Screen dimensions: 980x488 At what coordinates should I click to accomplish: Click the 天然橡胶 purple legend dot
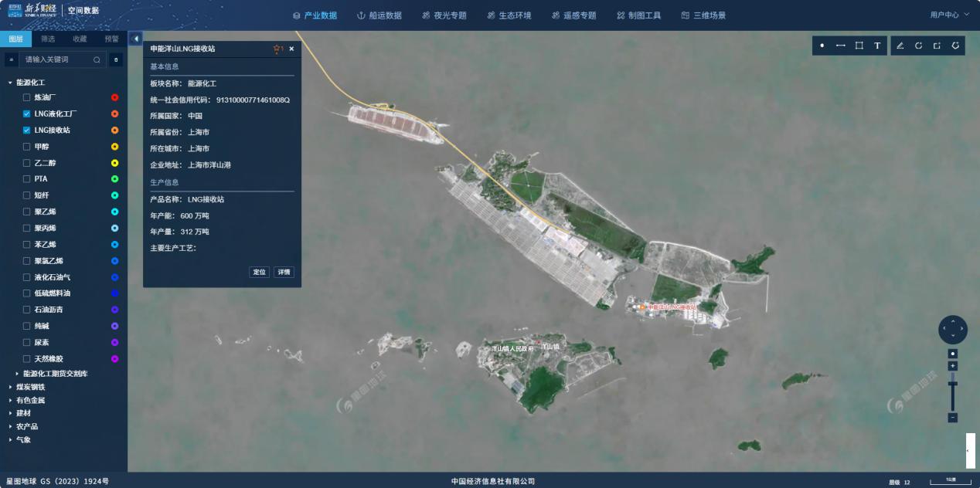pyautogui.click(x=114, y=359)
